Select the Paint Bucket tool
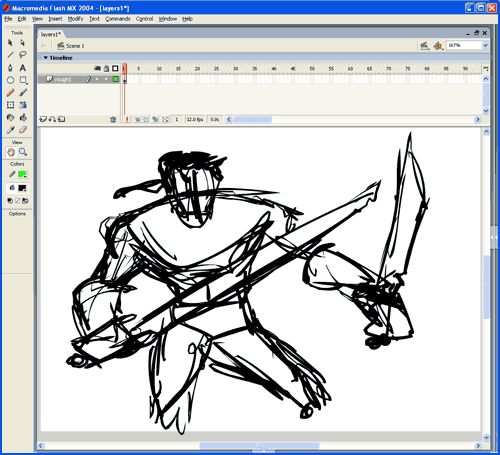 23,117
